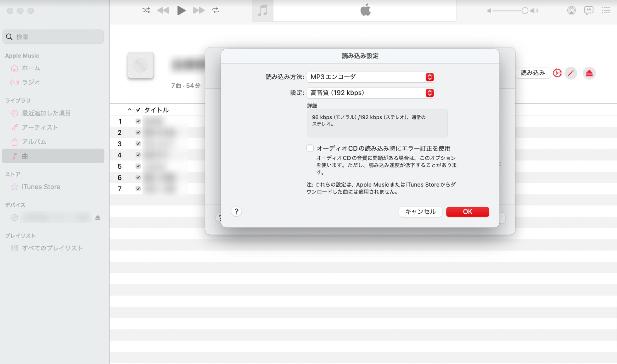This screenshot has width=617, height=364.
Task: Uncheck track 7 checkbox
Action: click(x=138, y=188)
